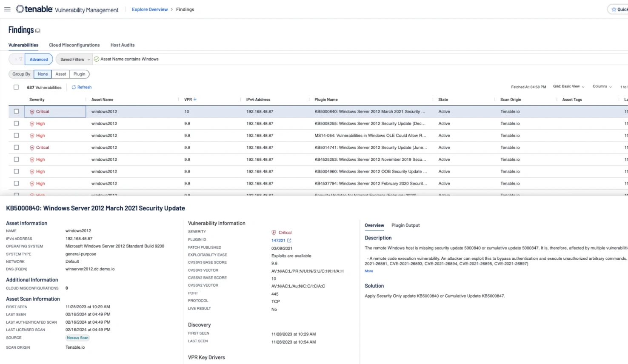Check the box for KB5000840 row

click(x=16, y=111)
